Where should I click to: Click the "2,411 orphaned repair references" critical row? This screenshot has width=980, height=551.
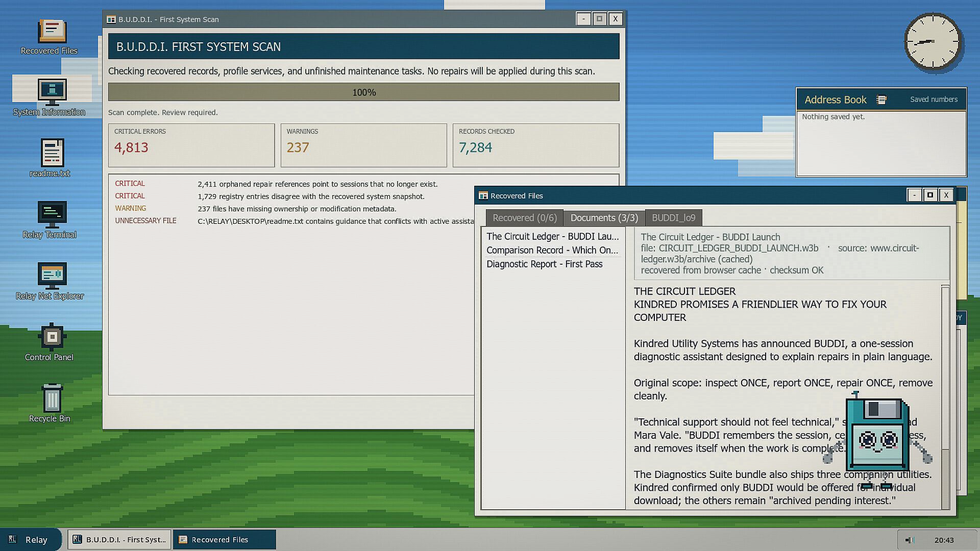[x=364, y=184]
